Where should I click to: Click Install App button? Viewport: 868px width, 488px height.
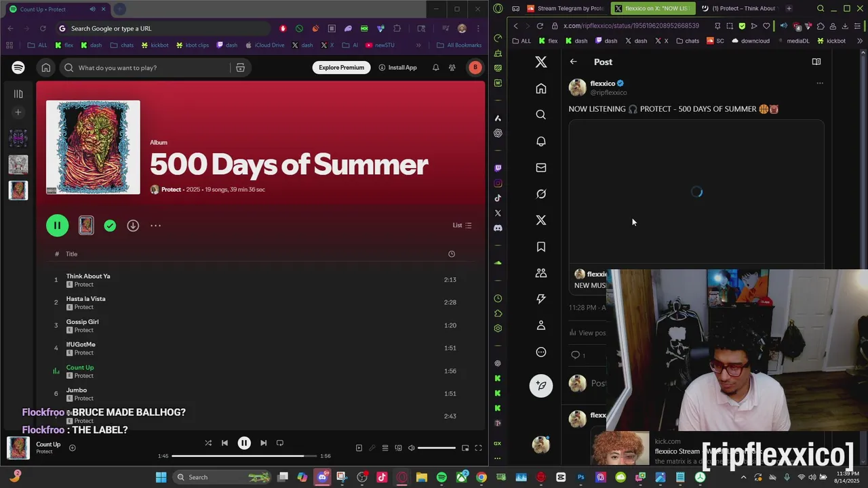pos(398,68)
